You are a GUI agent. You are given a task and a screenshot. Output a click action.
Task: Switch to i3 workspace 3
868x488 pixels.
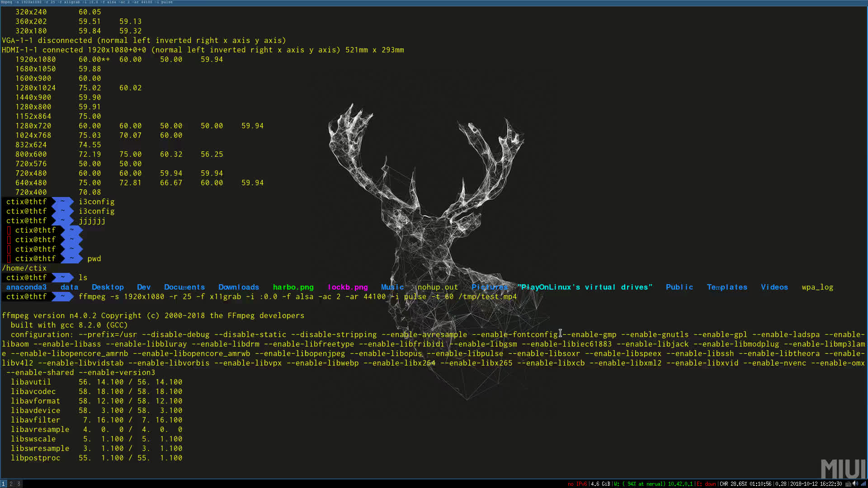pos(19,483)
